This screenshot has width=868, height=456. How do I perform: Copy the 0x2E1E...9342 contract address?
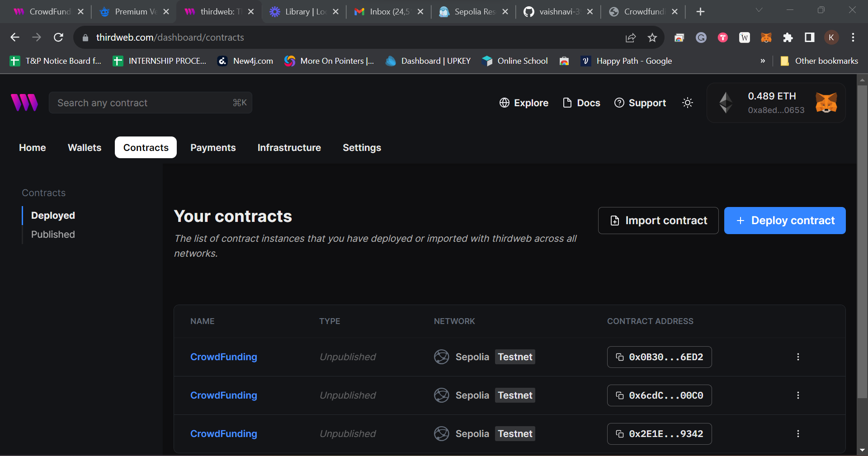pyautogui.click(x=659, y=434)
